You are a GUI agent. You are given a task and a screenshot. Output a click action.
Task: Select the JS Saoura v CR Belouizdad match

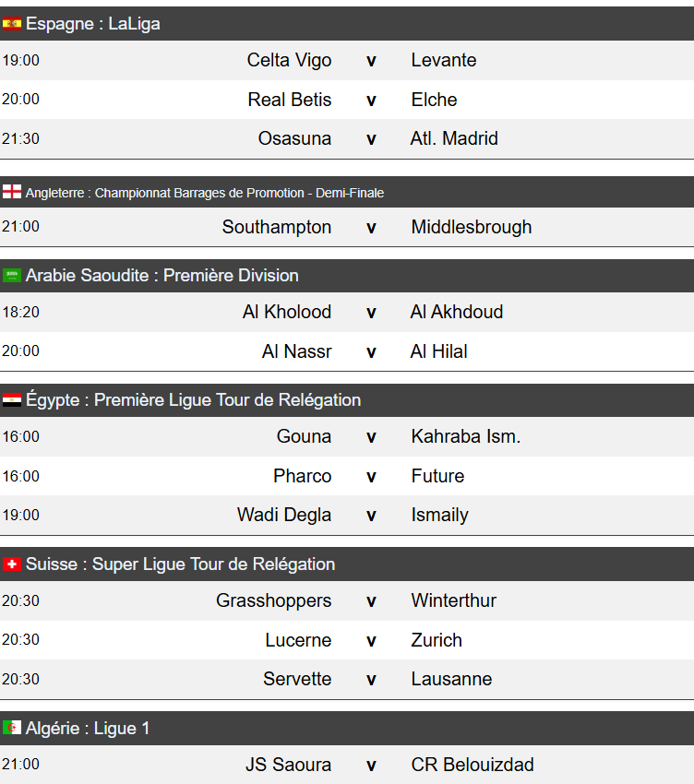point(347,765)
